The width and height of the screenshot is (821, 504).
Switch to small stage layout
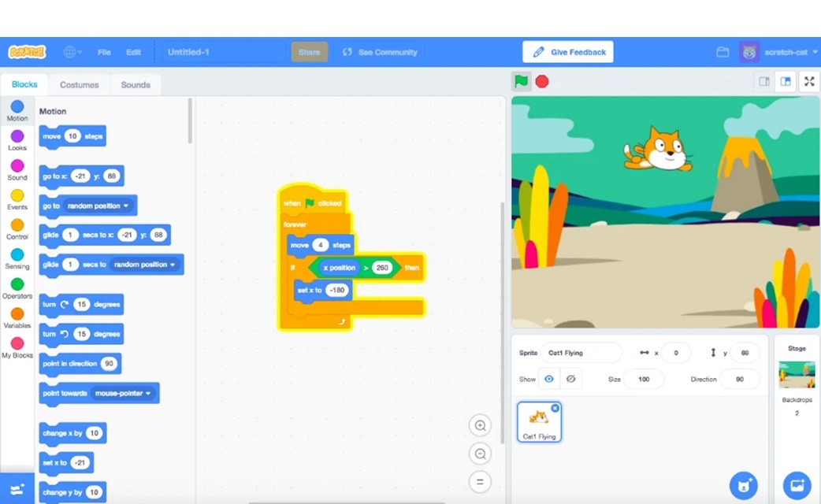point(763,81)
